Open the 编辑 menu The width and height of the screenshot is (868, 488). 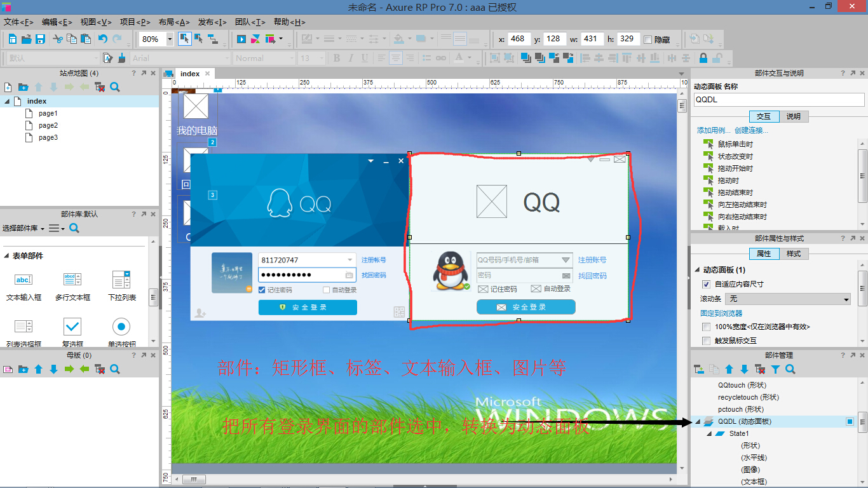[x=57, y=22]
